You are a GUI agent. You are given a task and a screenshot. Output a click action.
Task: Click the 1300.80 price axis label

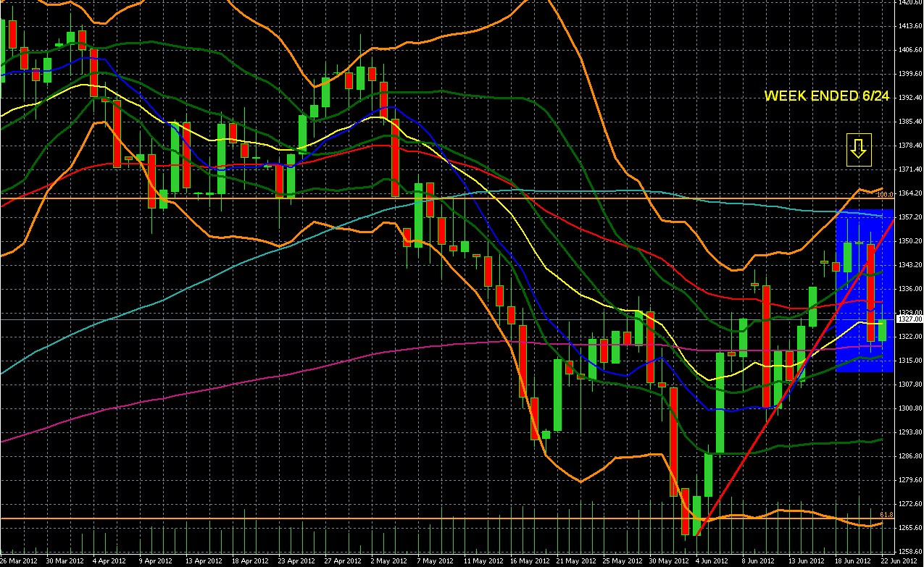coord(909,408)
